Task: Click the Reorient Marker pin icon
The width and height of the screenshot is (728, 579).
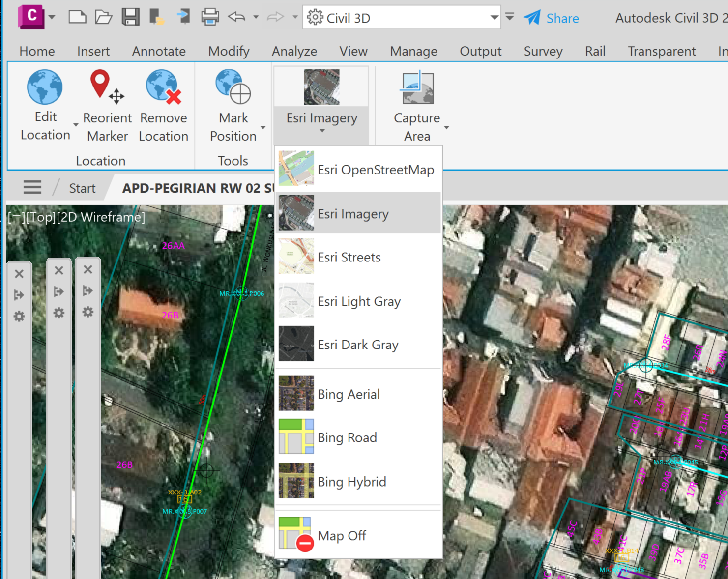Action: click(107, 87)
